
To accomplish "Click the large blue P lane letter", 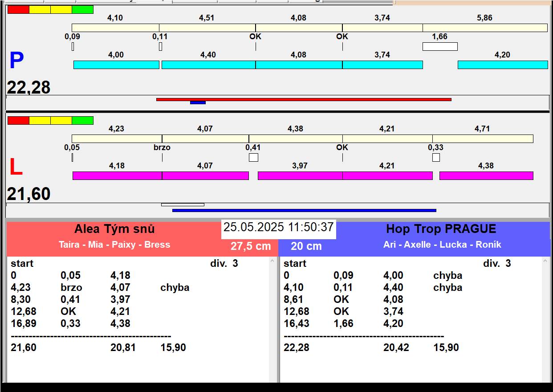I will [x=16, y=61].
